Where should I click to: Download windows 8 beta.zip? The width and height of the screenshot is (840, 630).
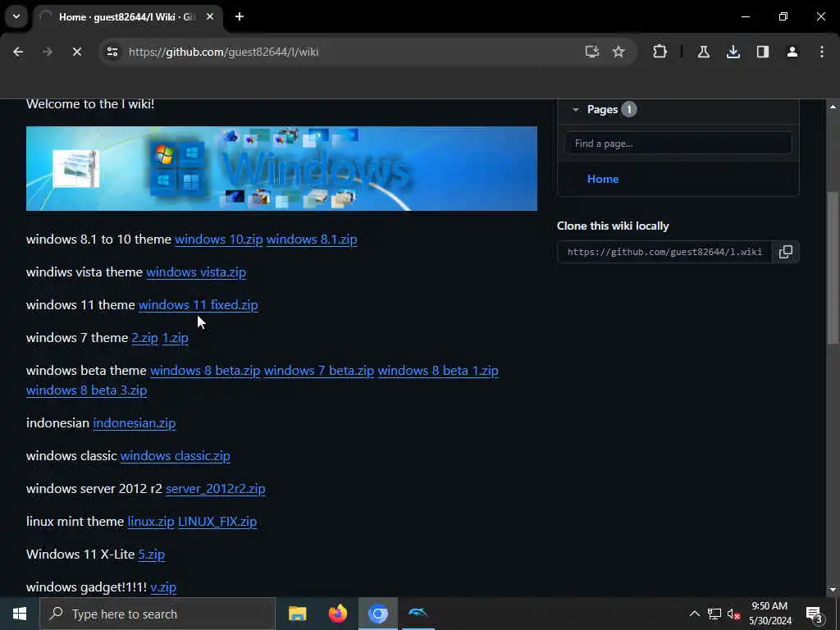click(x=205, y=371)
